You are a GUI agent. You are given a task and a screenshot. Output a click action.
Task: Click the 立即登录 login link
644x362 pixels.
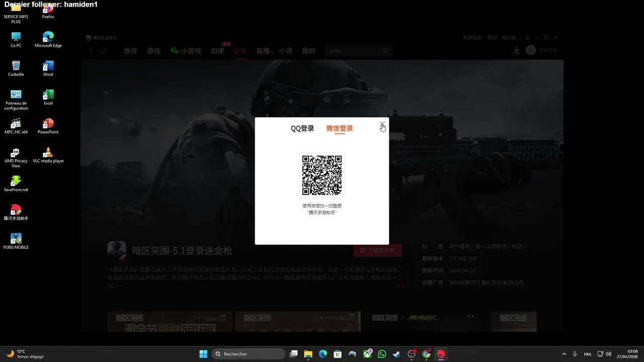(x=548, y=50)
